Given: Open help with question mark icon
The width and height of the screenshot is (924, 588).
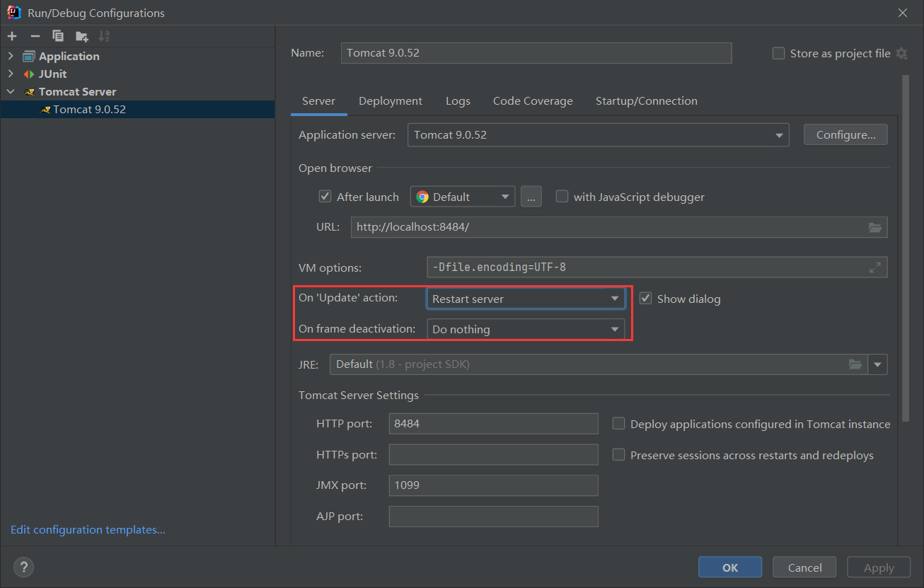Looking at the screenshot, I should [23, 567].
